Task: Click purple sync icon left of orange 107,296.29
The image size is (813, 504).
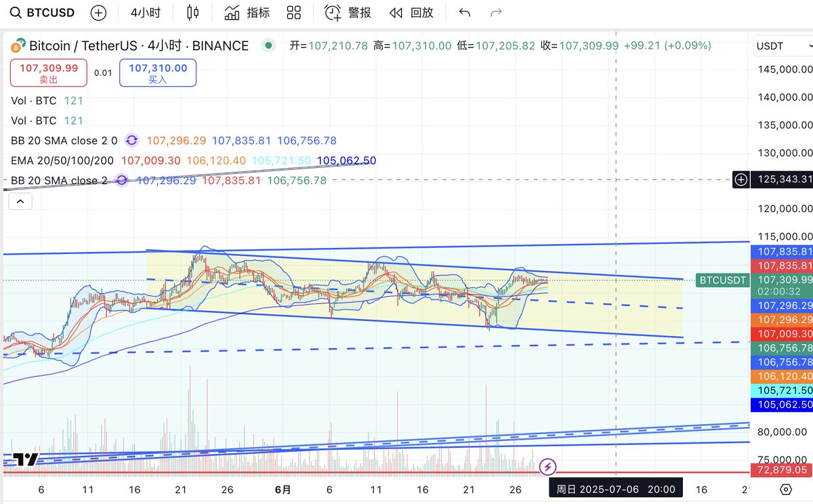Action: 132,141
